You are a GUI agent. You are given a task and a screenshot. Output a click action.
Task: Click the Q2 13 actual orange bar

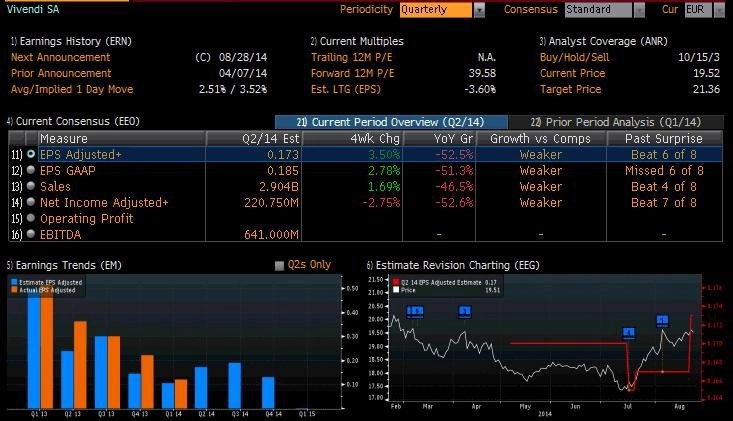coord(80,364)
